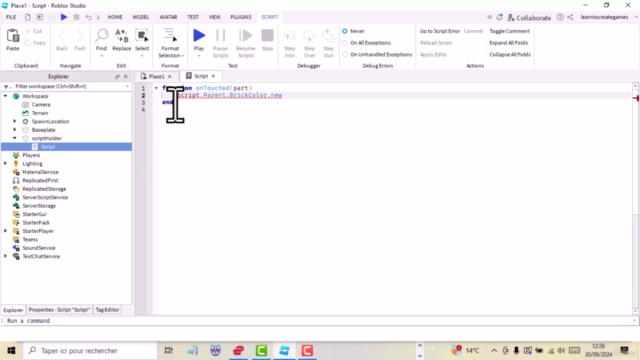Click the Select tool icon
This screenshot has height=360, width=640.
tap(142, 36)
